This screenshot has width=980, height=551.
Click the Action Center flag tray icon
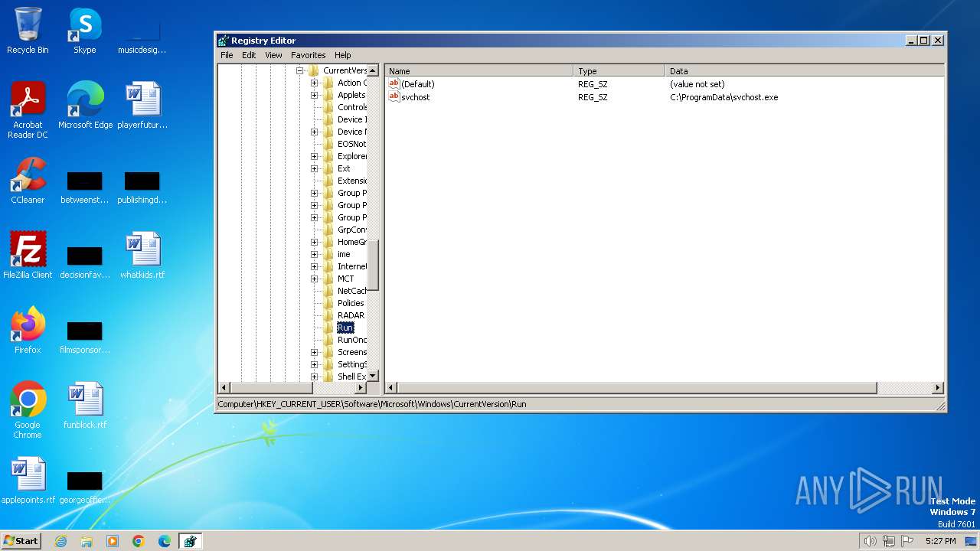pos(907,541)
